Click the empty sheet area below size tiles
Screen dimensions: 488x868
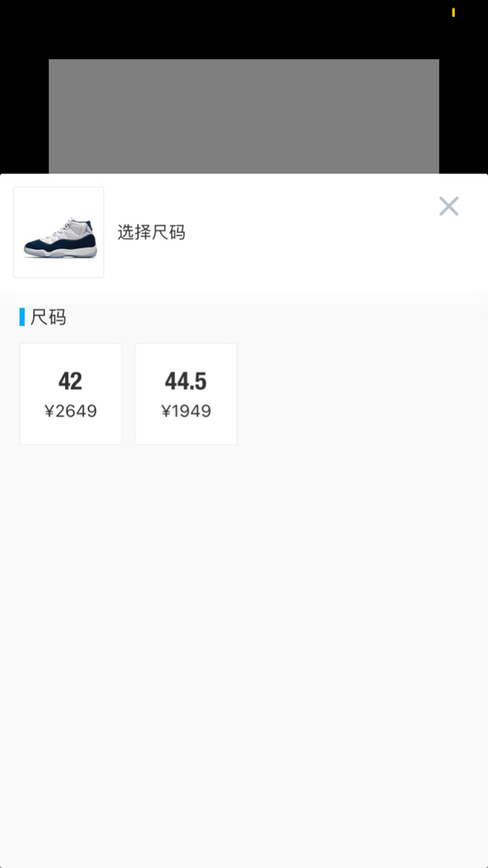click(x=244, y=654)
